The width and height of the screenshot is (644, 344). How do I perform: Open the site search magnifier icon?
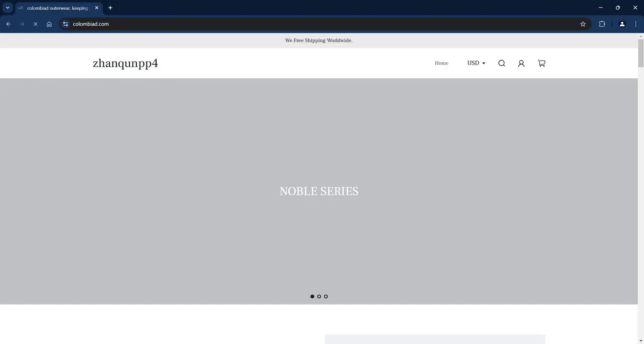[x=502, y=63]
